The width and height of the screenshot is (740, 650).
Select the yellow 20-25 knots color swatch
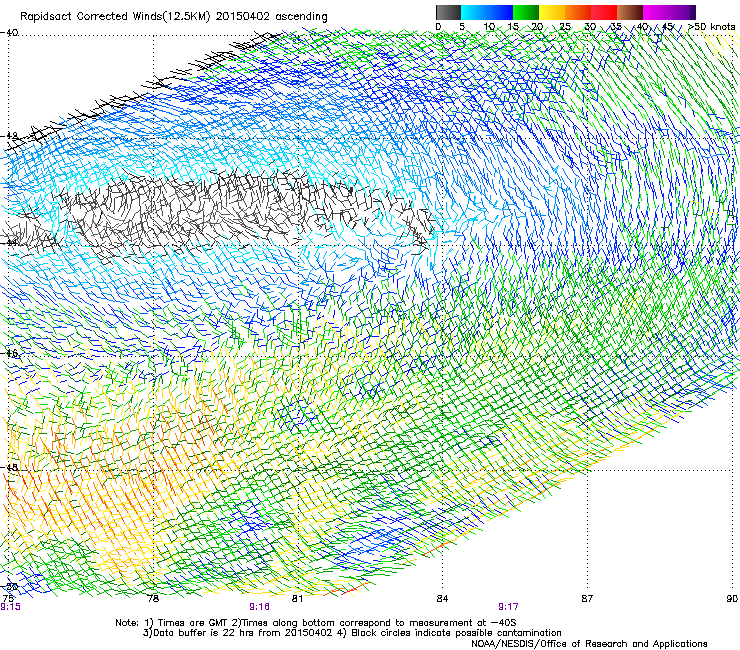552,12
